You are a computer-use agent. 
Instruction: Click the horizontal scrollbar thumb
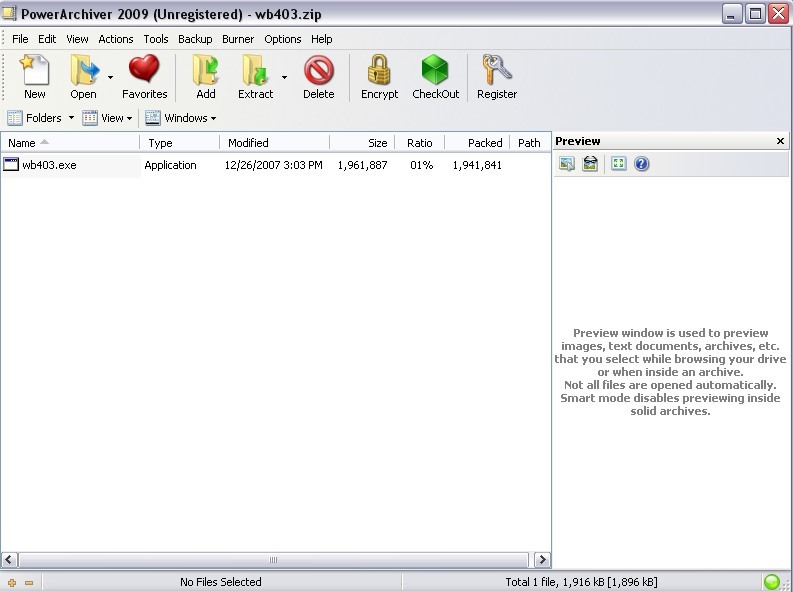tap(273, 560)
